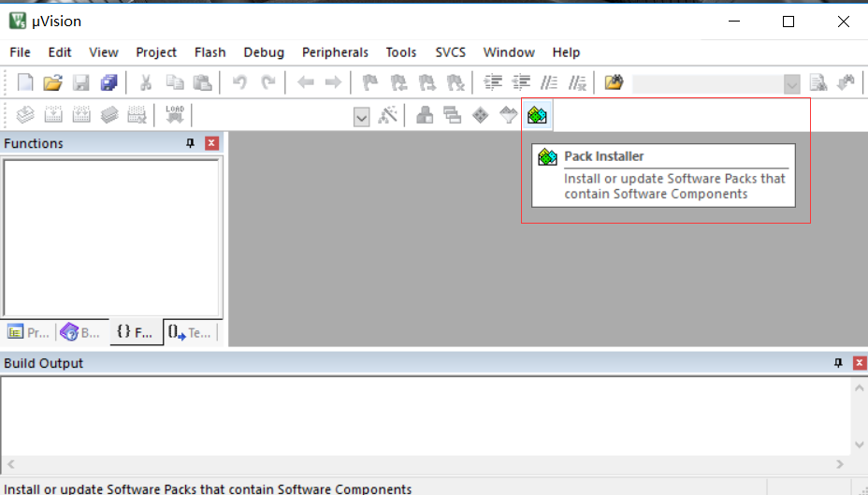Viewport: 868px width, 495px height.
Task: Click Build Output scroll left arrow
Action: pos(11,464)
